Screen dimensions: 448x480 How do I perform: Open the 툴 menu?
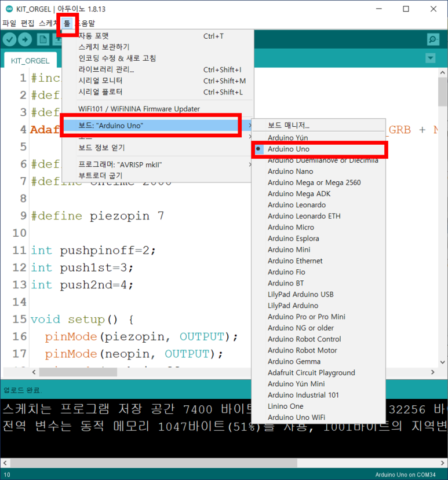coord(67,23)
